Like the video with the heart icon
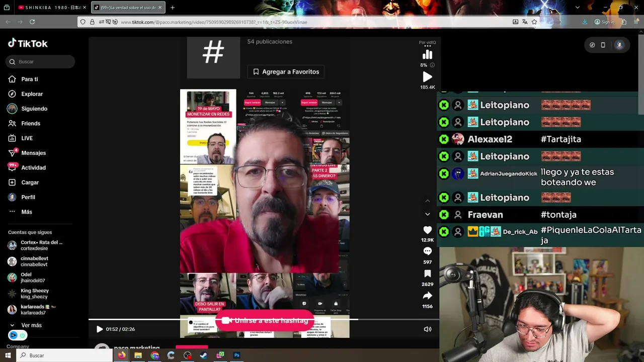 click(x=427, y=230)
